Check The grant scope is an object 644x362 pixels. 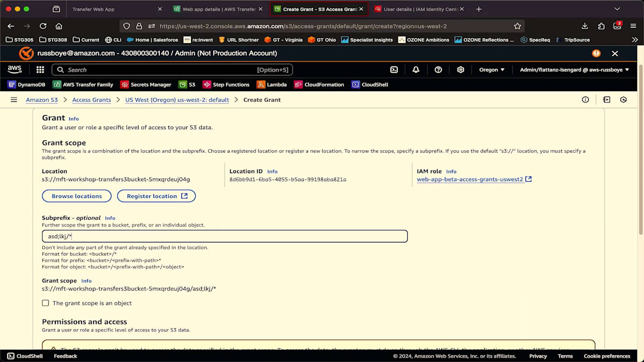click(46, 303)
